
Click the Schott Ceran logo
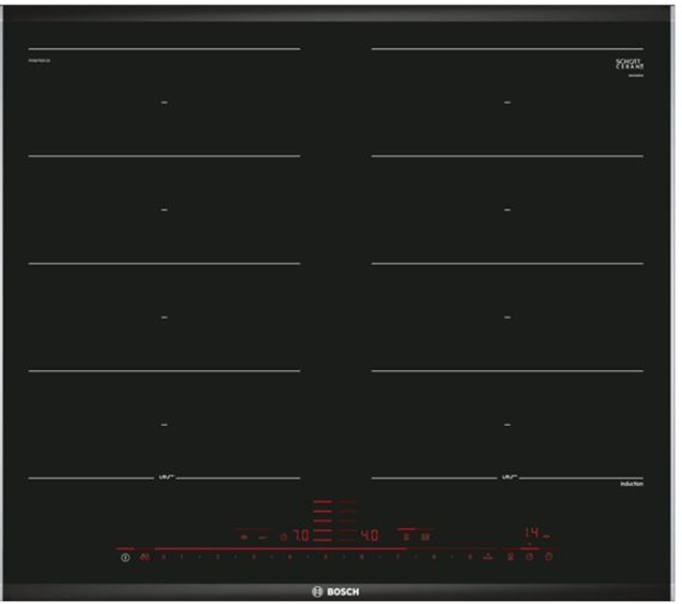point(628,65)
